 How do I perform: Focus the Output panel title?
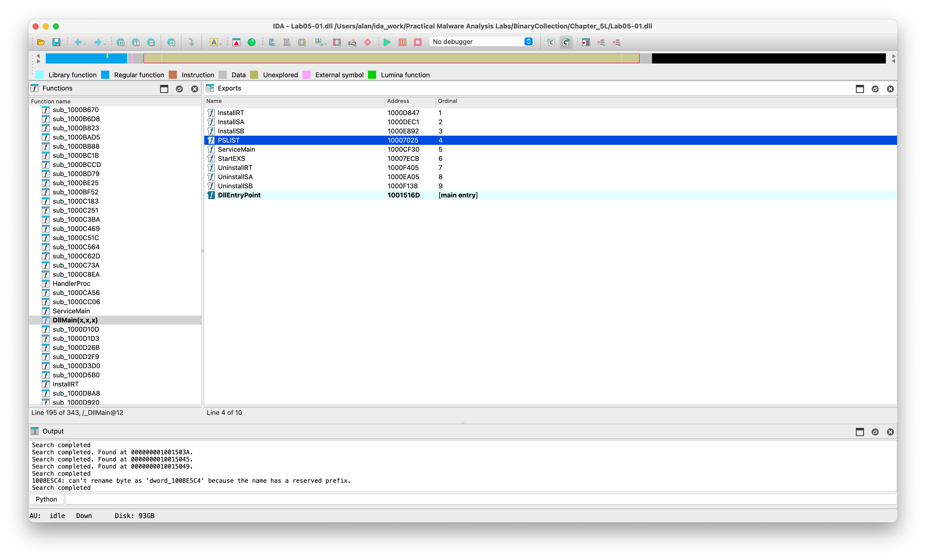point(53,431)
